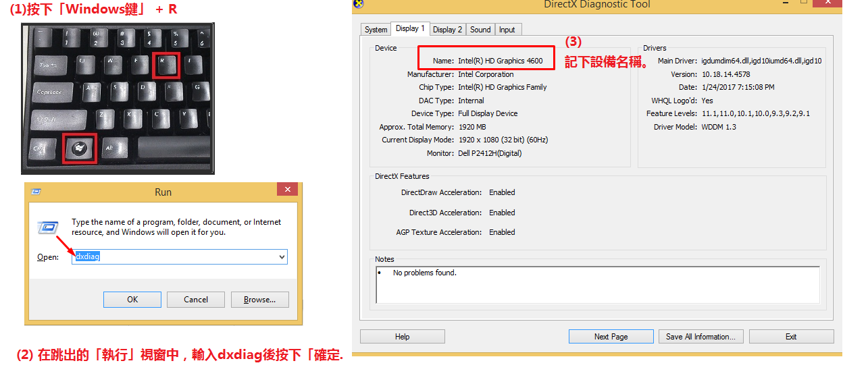This screenshot has height=384, width=868.
Task: Click Feature Levels value list
Action: point(756,113)
